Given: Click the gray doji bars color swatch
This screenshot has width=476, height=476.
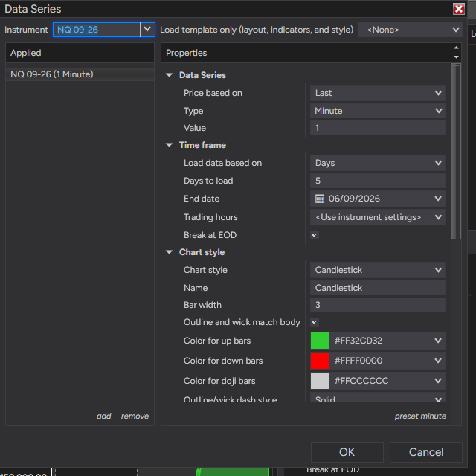Looking at the screenshot, I should coord(319,381).
